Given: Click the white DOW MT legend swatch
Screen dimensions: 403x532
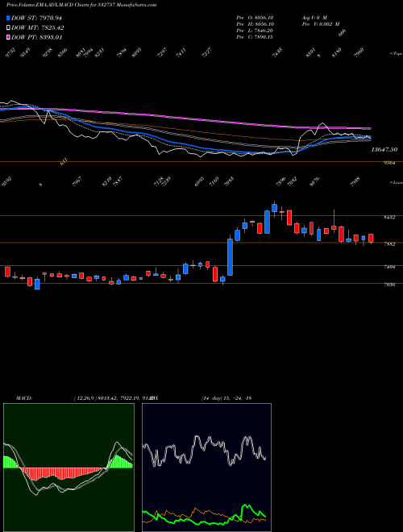Looking at the screenshot, I should (9, 28).
